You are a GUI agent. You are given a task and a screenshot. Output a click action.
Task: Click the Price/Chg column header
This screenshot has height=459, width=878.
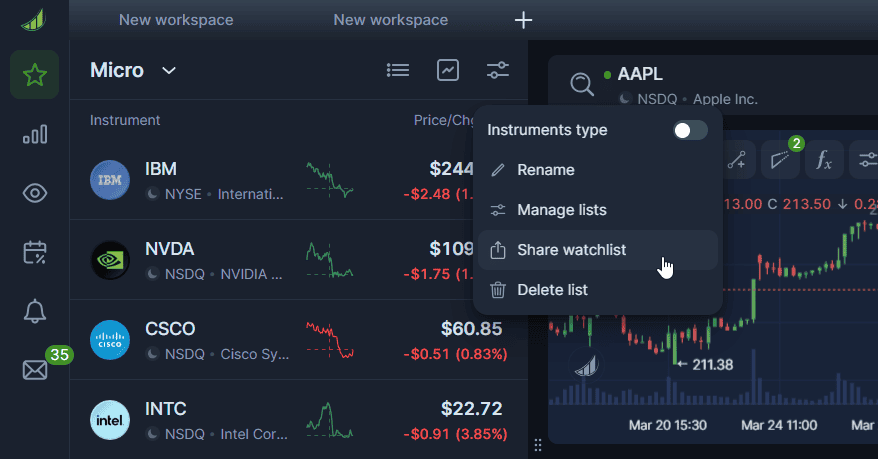pos(443,120)
